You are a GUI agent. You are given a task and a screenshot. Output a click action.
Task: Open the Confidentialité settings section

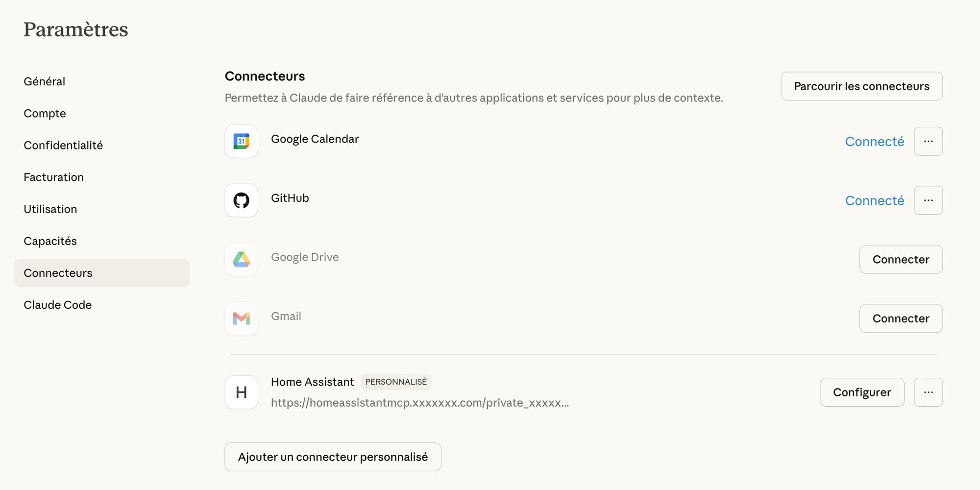(x=63, y=145)
